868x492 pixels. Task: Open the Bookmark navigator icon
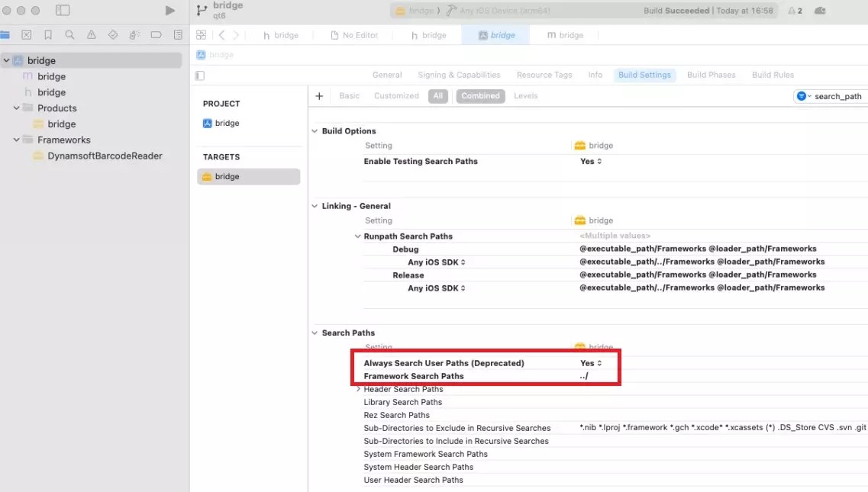[48, 35]
